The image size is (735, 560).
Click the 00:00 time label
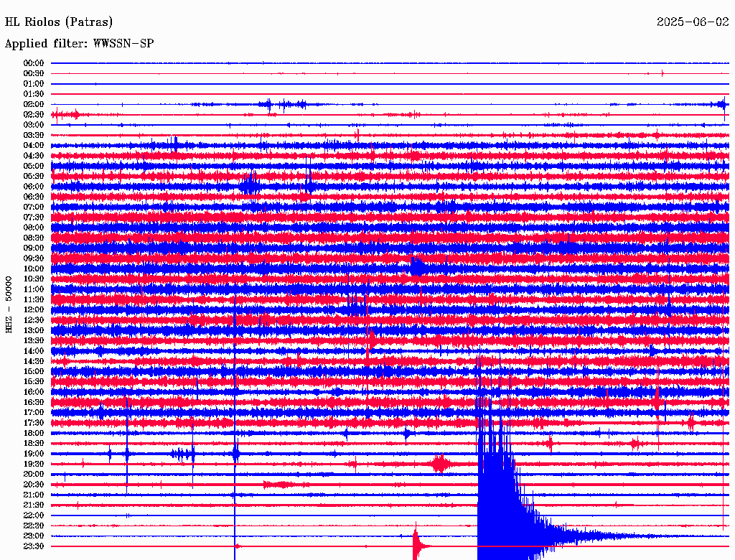coord(34,63)
